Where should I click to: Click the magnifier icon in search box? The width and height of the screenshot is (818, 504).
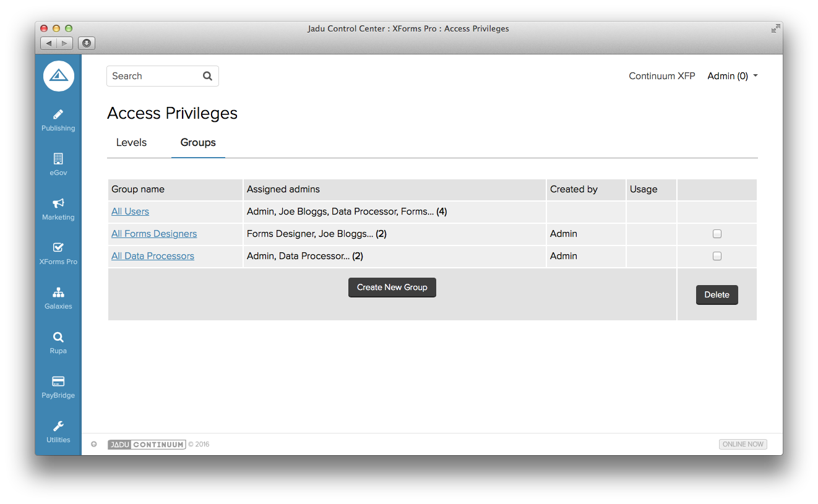[x=207, y=76]
